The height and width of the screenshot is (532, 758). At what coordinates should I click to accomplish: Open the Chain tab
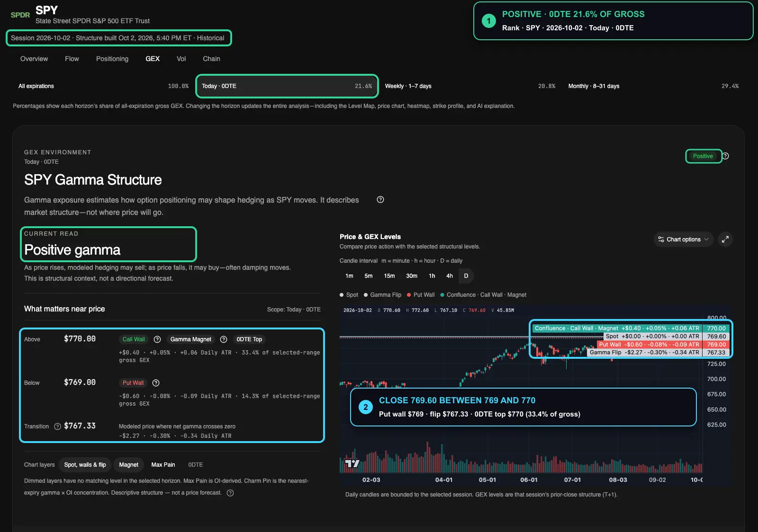coord(211,59)
